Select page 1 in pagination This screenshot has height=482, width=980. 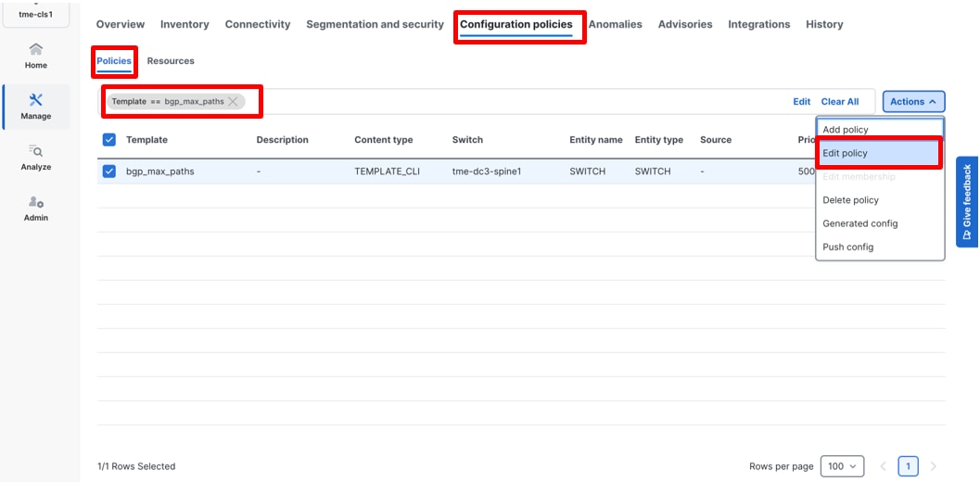pyautogui.click(x=908, y=465)
